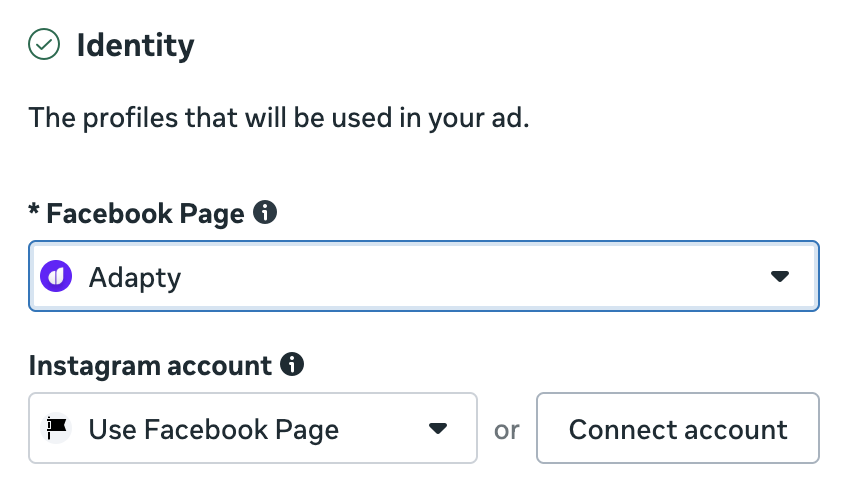Click the Identity section heading

(135, 45)
